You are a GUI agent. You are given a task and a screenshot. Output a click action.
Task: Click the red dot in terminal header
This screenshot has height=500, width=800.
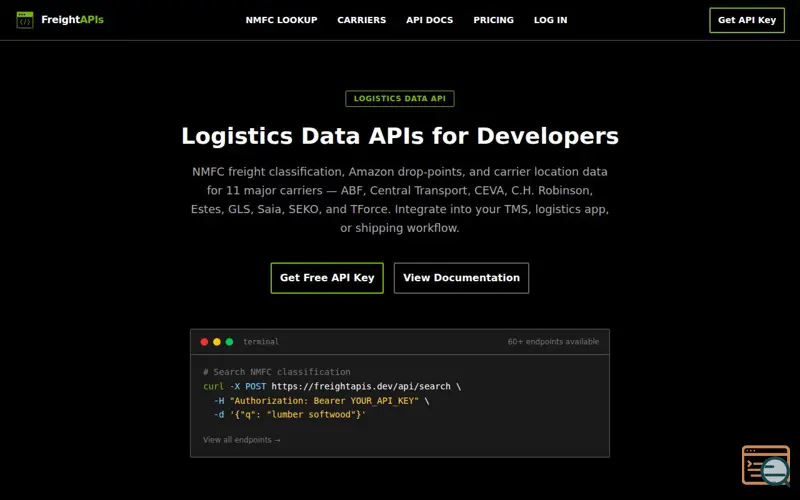pyautogui.click(x=204, y=342)
